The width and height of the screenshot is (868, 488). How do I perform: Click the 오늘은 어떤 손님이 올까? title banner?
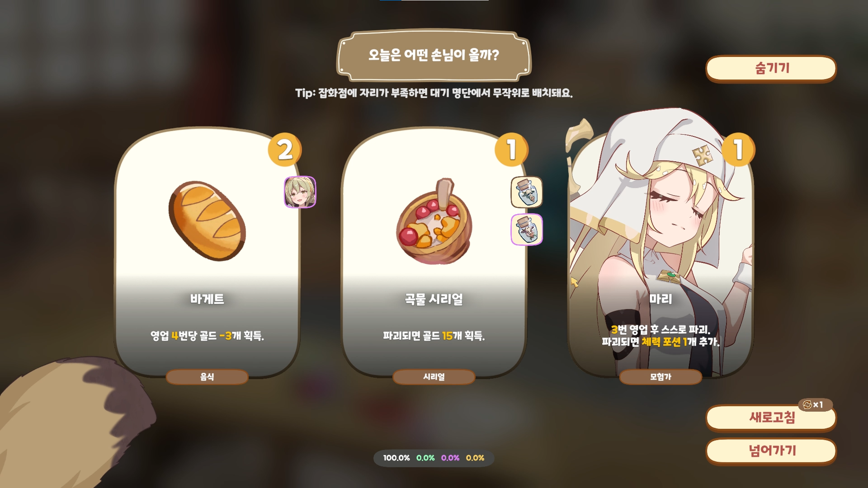tap(434, 55)
